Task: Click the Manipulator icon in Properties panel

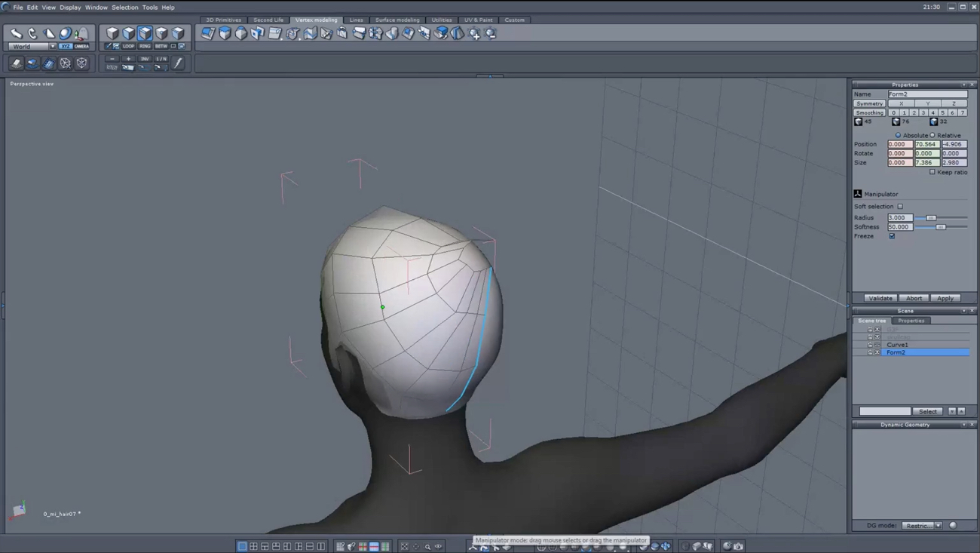Action: pyautogui.click(x=857, y=194)
